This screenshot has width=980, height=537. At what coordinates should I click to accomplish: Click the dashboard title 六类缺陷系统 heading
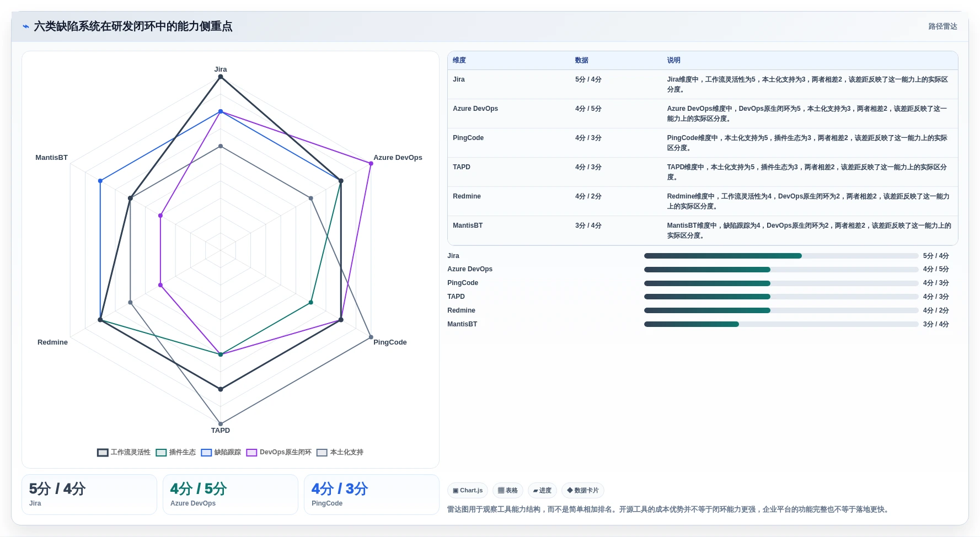[133, 26]
